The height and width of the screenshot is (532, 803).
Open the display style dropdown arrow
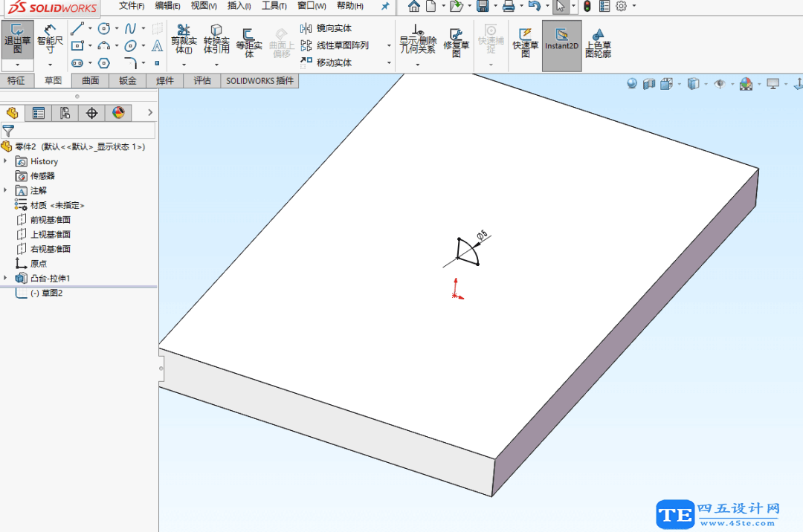click(x=706, y=84)
